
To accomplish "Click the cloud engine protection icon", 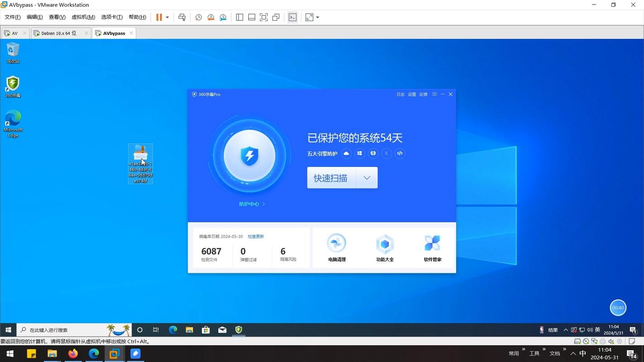I will (346, 153).
